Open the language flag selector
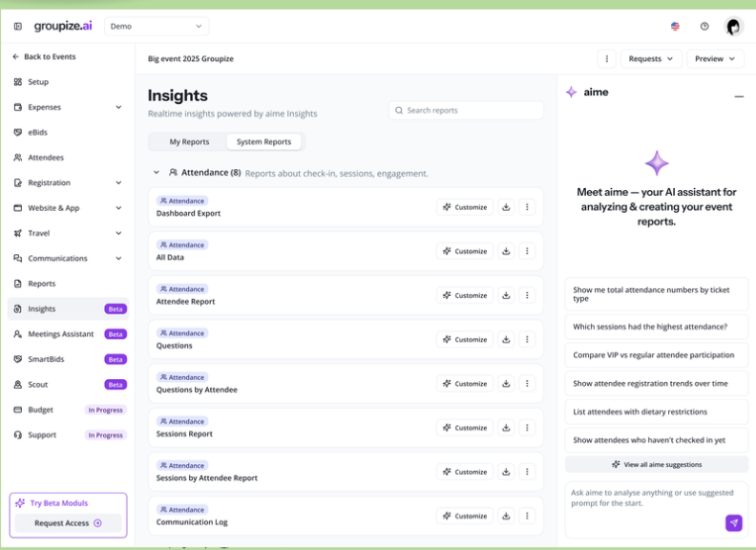Viewport: 756px width, 550px height. point(676,27)
